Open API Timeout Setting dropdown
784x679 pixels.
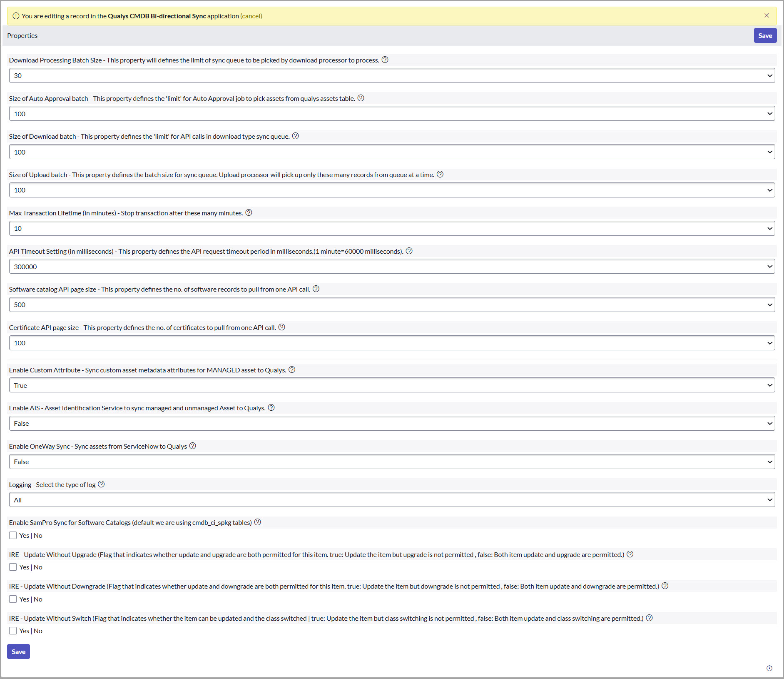(x=392, y=267)
